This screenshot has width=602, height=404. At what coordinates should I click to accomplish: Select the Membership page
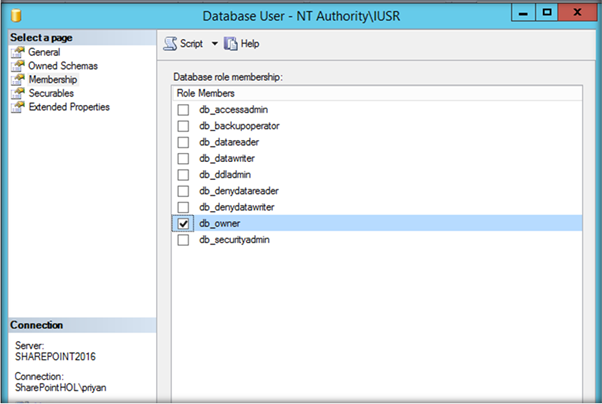coord(53,79)
